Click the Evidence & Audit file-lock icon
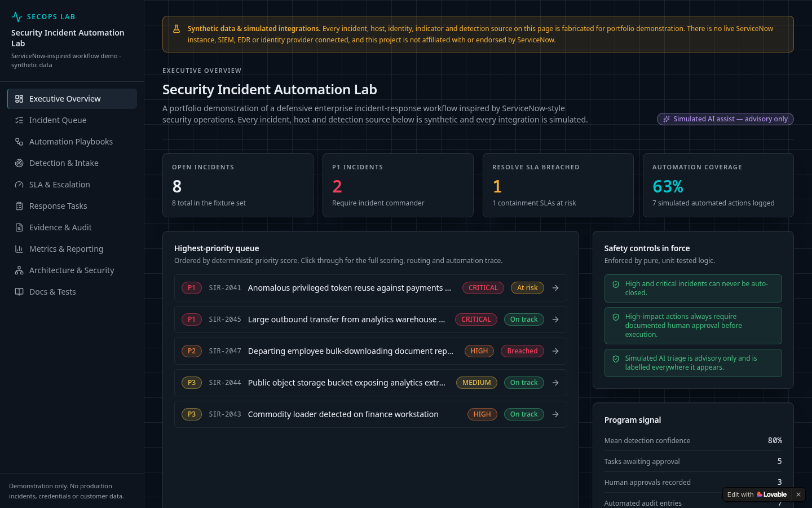 point(19,227)
